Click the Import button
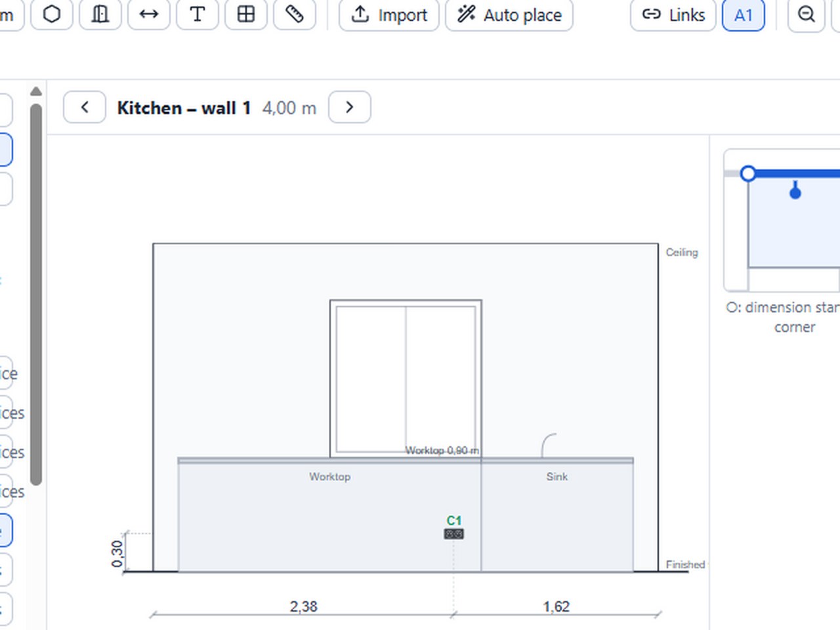This screenshot has width=840, height=630. tap(389, 14)
